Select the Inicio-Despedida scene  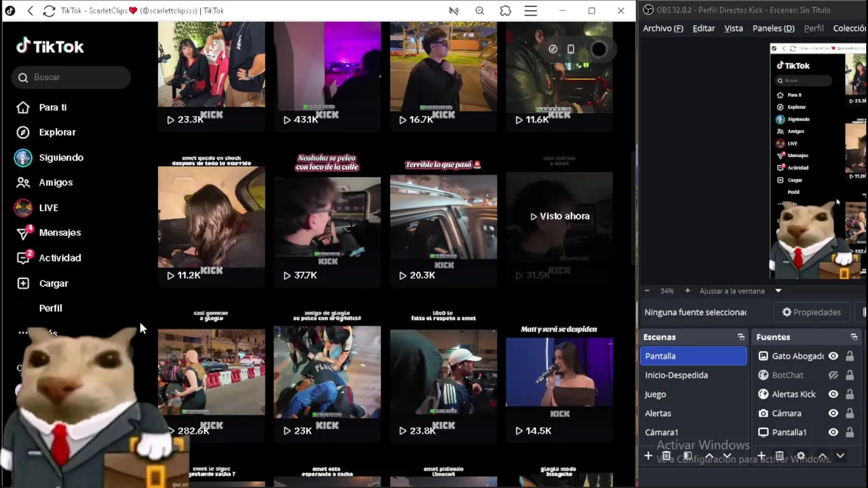pyautogui.click(x=693, y=375)
